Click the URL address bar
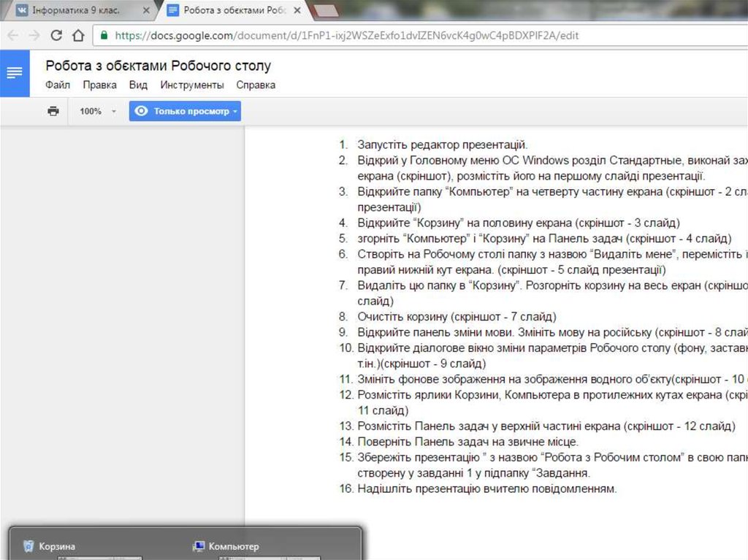The height and width of the screenshot is (560, 748). (365, 36)
